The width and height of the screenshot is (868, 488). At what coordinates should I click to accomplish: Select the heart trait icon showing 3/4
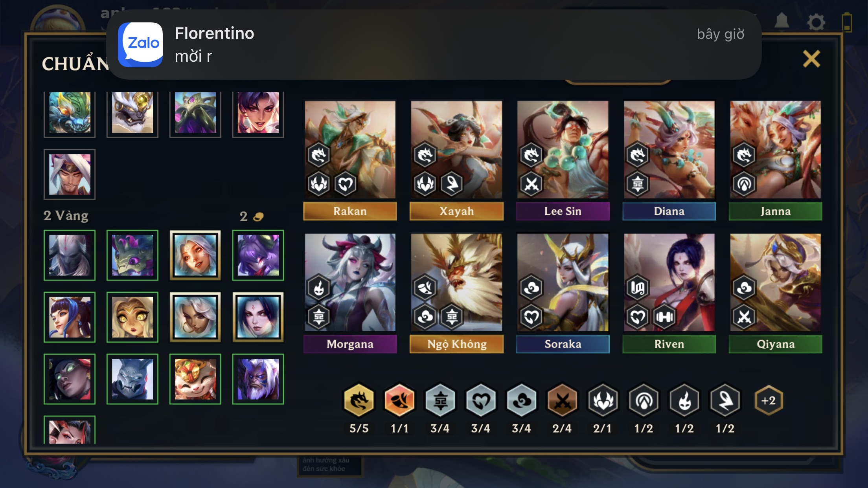tap(480, 400)
